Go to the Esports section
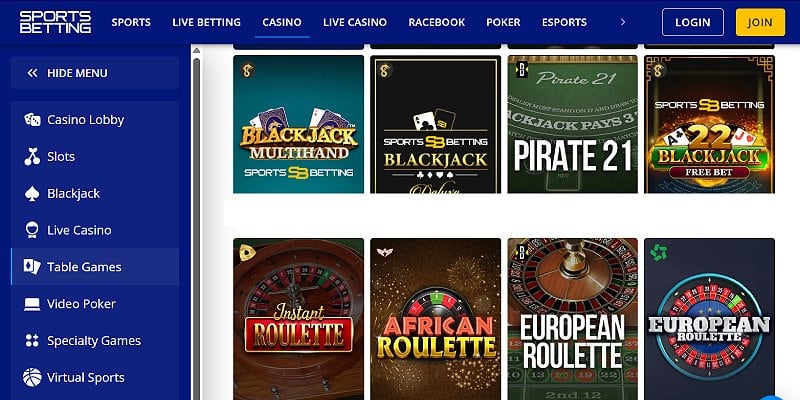The height and width of the screenshot is (400, 800). 564,22
